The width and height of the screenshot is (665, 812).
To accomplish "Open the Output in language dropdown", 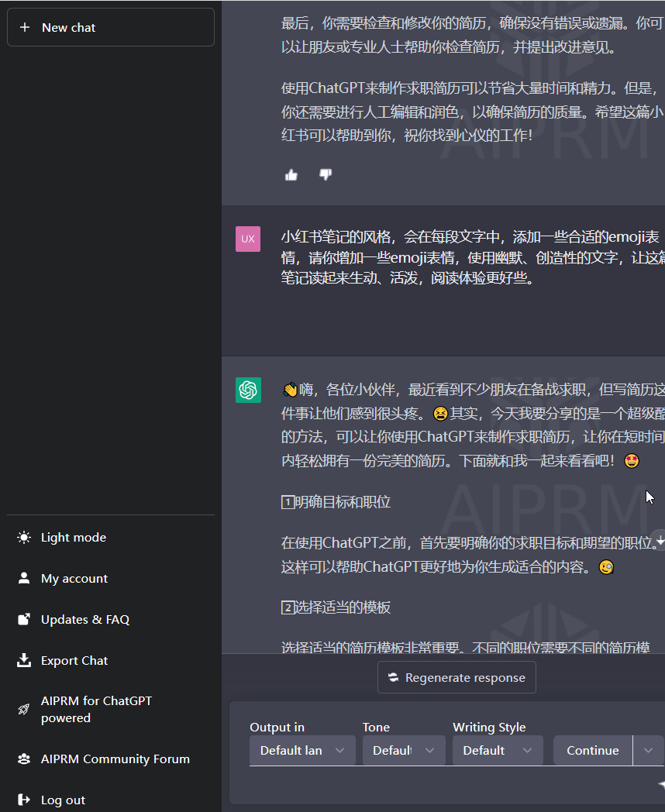I will pyautogui.click(x=301, y=750).
